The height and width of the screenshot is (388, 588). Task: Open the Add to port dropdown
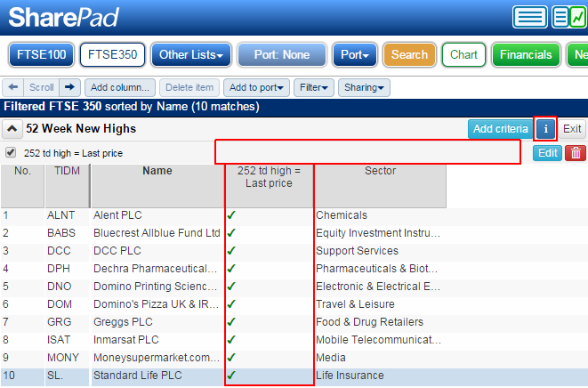[x=256, y=87]
